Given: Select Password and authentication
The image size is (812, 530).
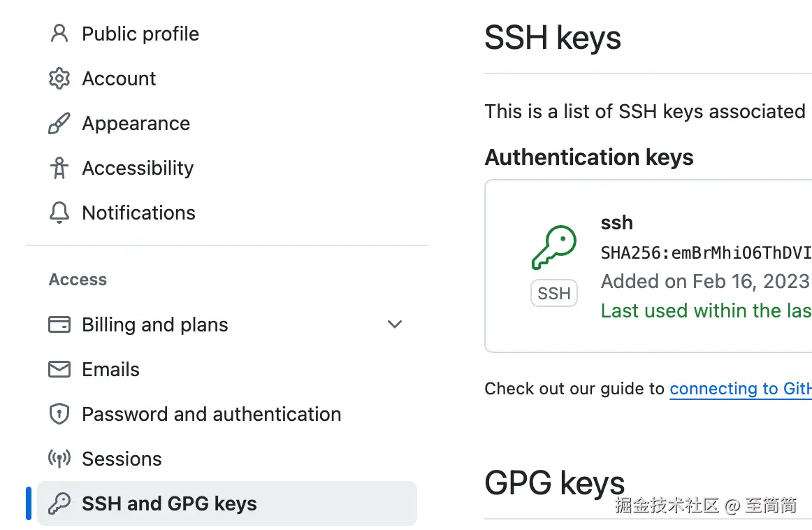Looking at the screenshot, I should pyautogui.click(x=211, y=414).
